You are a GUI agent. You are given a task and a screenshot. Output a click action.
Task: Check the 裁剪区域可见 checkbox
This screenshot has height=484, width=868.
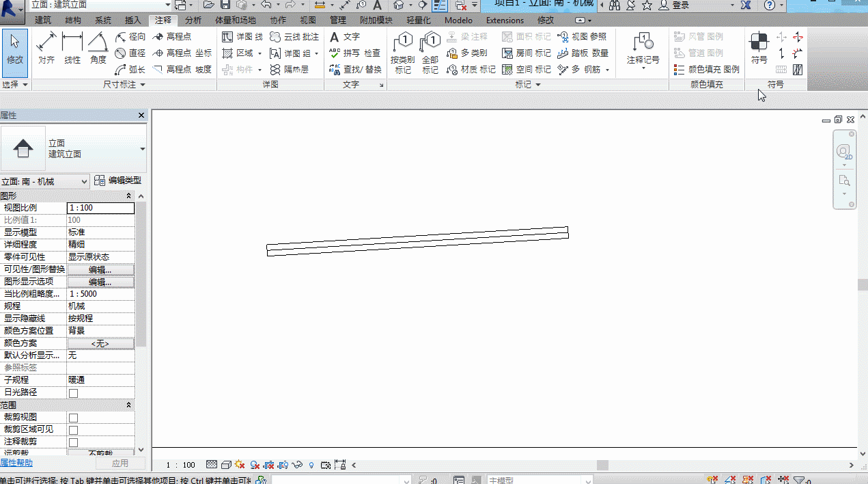point(73,430)
